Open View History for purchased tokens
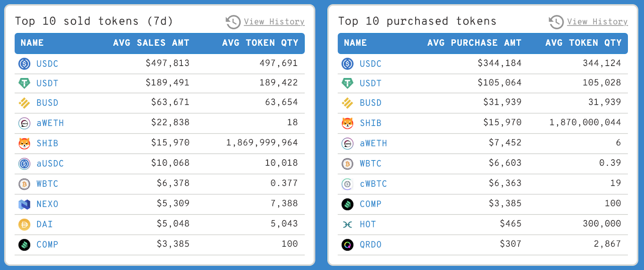Image resolution: width=644 pixels, height=270 pixels. pyautogui.click(x=597, y=22)
